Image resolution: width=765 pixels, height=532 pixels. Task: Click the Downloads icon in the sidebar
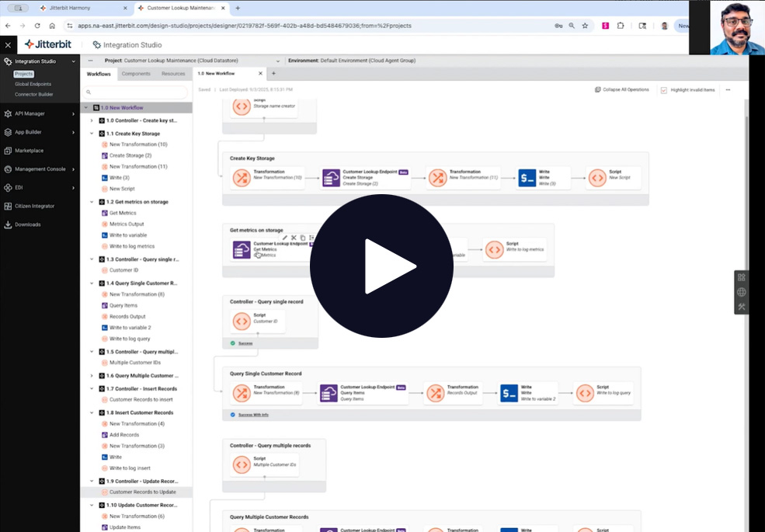click(x=8, y=224)
